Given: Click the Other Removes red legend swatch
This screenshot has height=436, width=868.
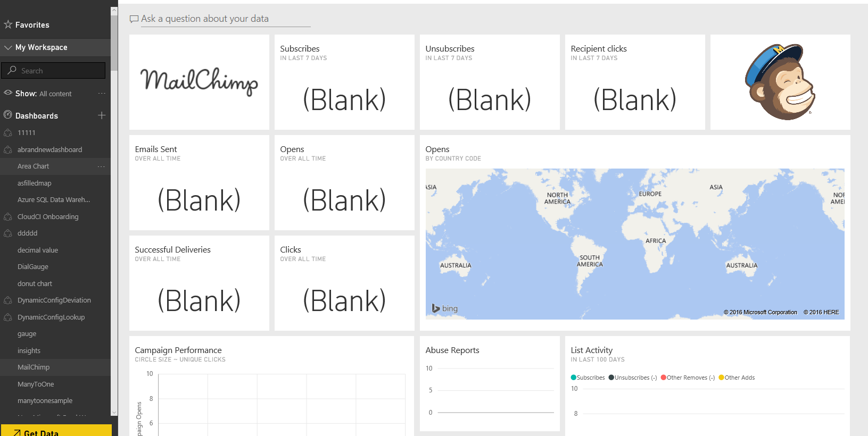Looking at the screenshot, I should tap(664, 378).
